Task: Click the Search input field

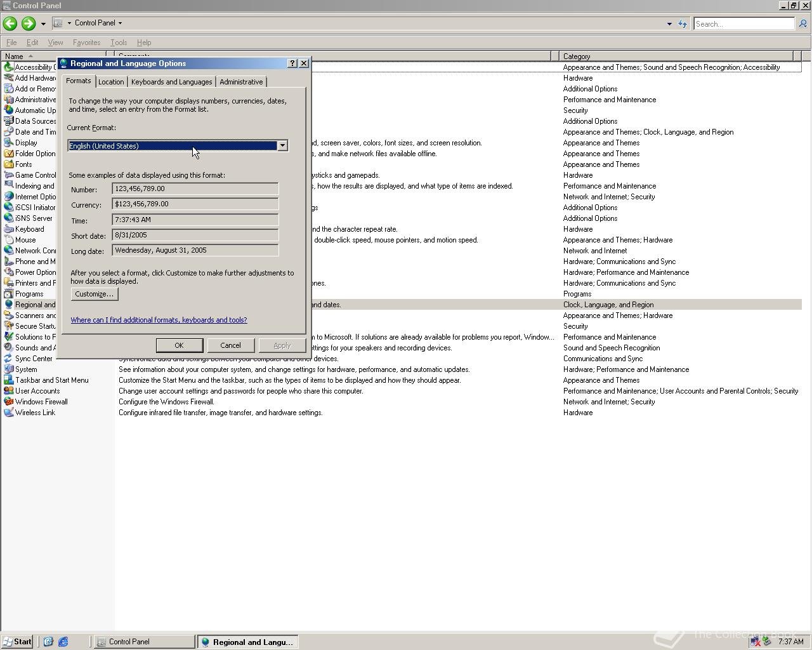Action: tap(743, 23)
